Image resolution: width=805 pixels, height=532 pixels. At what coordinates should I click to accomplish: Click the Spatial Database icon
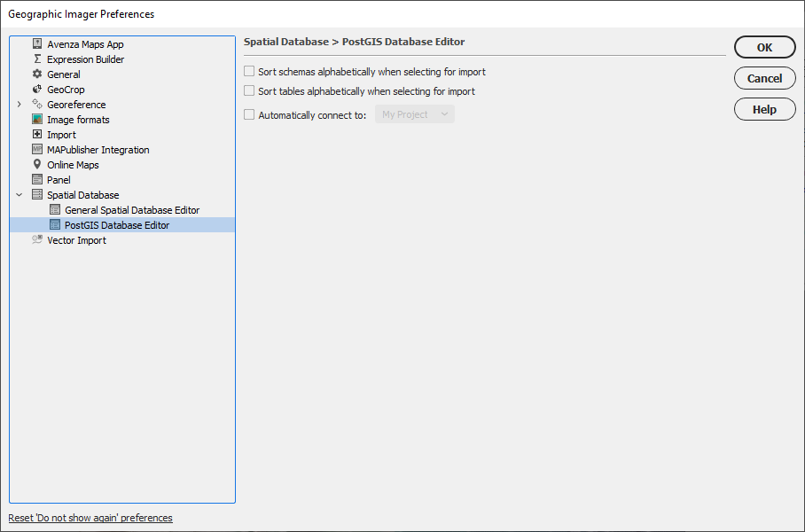[x=37, y=194]
